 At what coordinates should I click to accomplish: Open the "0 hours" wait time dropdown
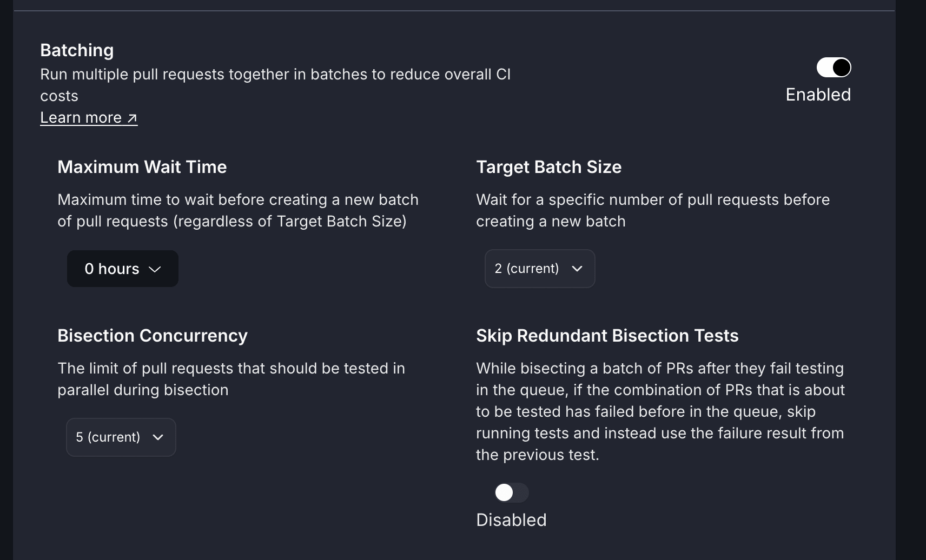pyautogui.click(x=122, y=269)
